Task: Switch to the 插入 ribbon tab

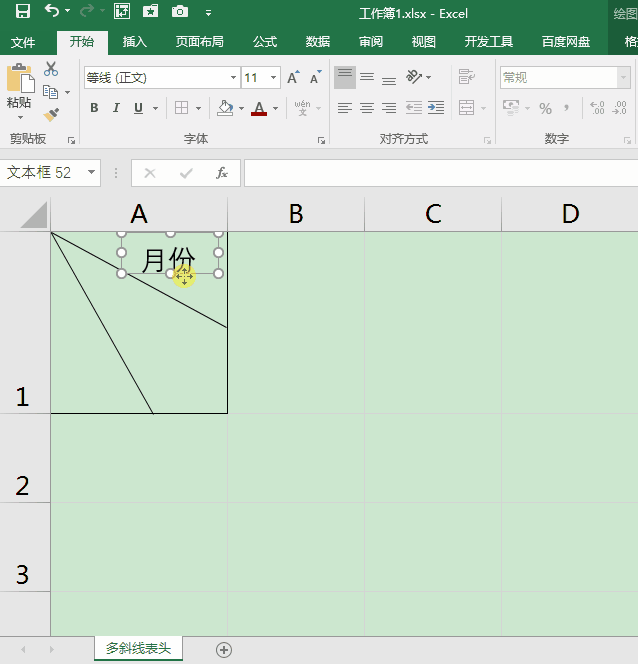Action: [x=135, y=42]
